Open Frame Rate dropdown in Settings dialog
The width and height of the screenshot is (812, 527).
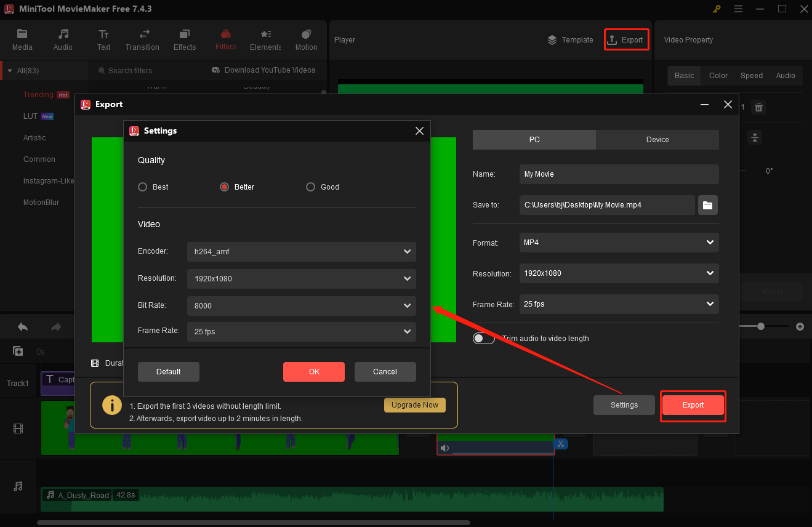pos(302,332)
